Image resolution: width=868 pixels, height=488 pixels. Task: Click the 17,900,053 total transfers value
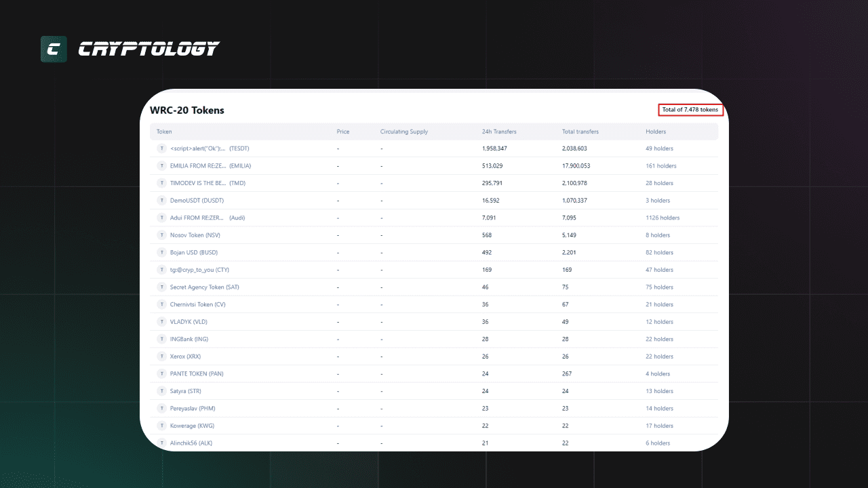pos(576,166)
